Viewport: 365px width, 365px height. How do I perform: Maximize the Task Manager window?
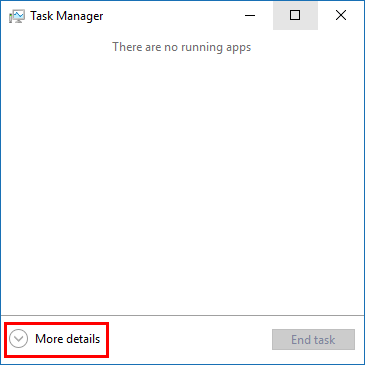pos(295,15)
